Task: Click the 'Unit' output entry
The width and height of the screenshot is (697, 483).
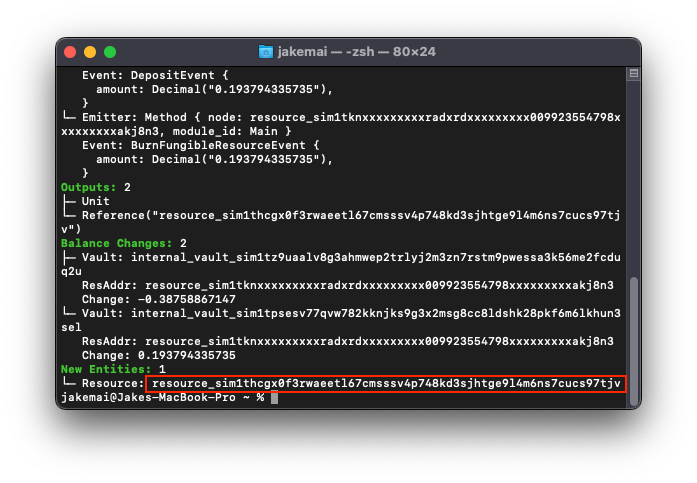Action: point(95,201)
